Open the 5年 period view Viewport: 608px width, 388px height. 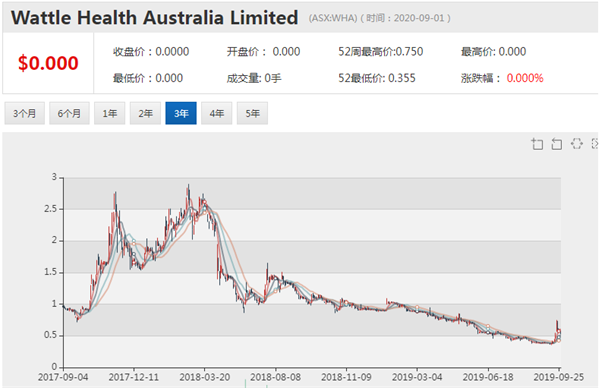[x=252, y=113]
